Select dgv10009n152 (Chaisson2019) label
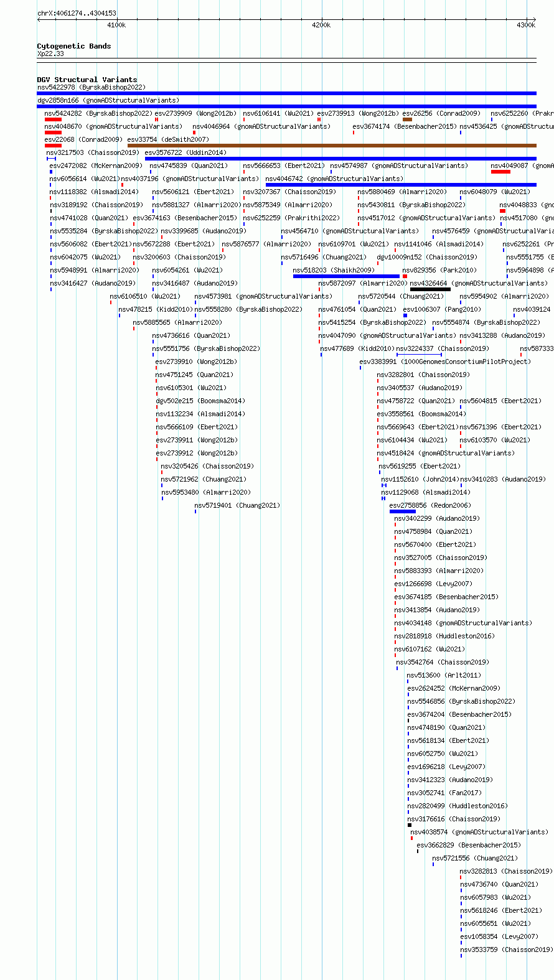554x980 pixels. coord(427,258)
